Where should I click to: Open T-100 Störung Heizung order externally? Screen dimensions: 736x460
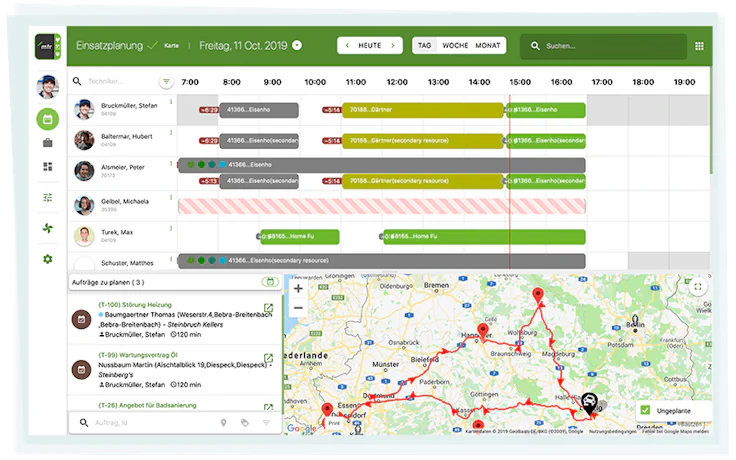pyautogui.click(x=268, y=308)
